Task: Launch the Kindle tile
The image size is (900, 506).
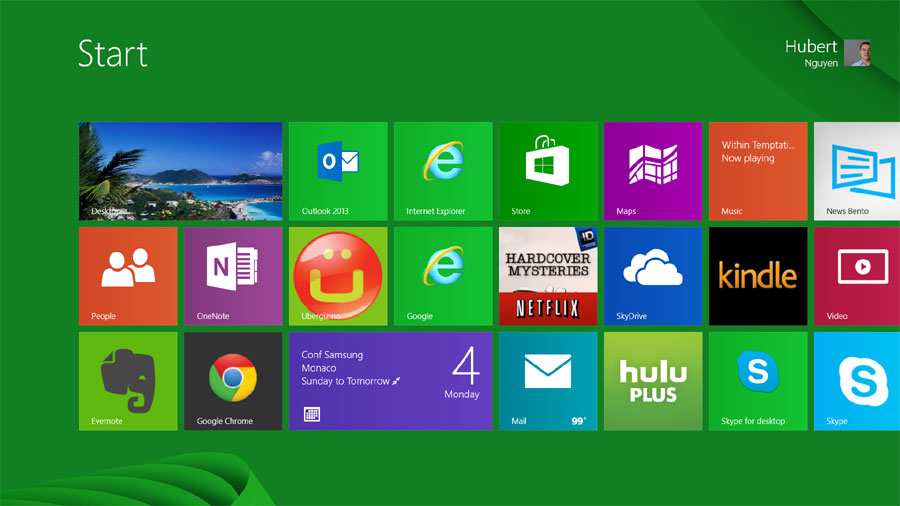Action: pos(758,276)
